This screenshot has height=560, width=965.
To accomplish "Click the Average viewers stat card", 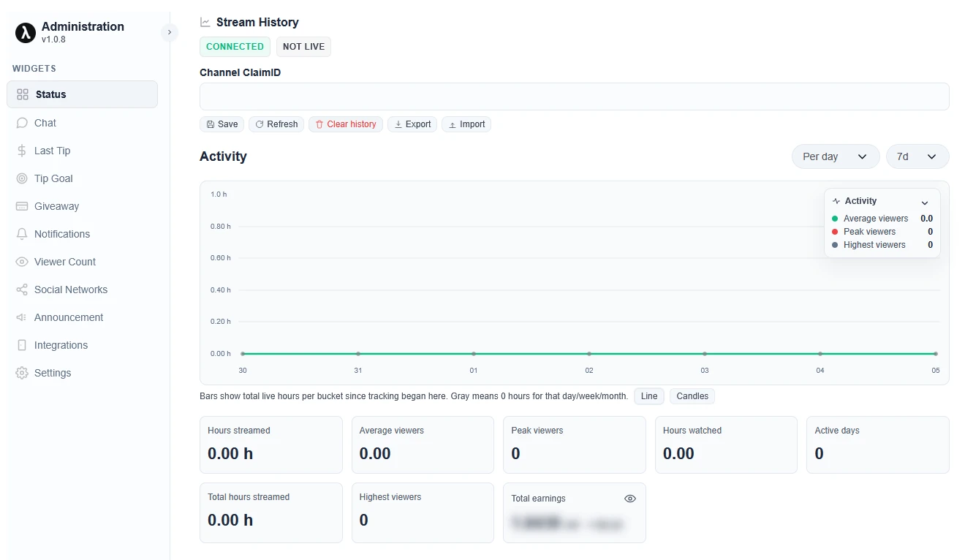I will (x=423, y=445).
